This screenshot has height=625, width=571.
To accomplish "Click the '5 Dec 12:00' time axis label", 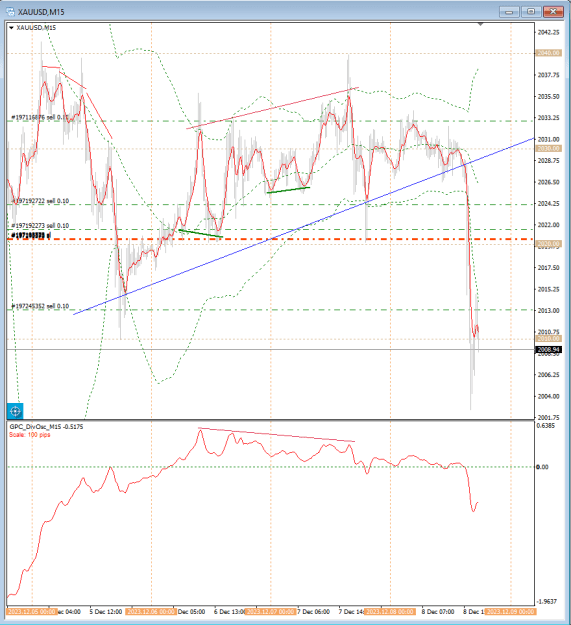I will [x=106, y=611].
